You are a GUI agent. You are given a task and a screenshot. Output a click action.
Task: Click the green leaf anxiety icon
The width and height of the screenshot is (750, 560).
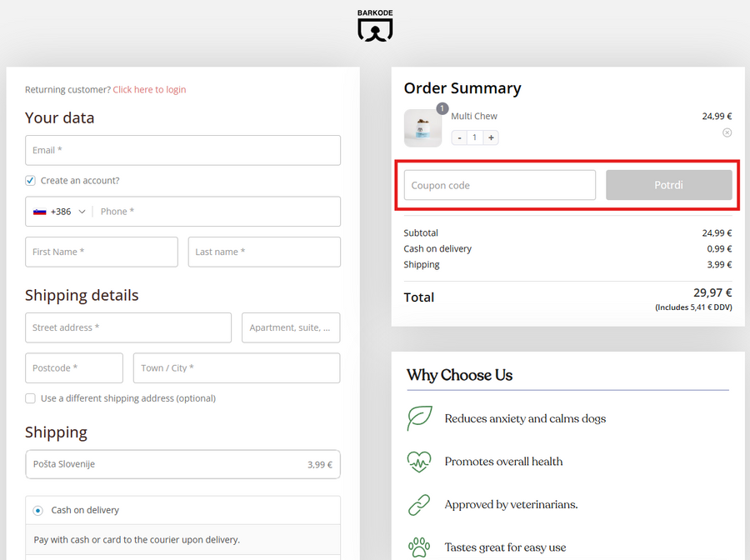click(419, 418)
